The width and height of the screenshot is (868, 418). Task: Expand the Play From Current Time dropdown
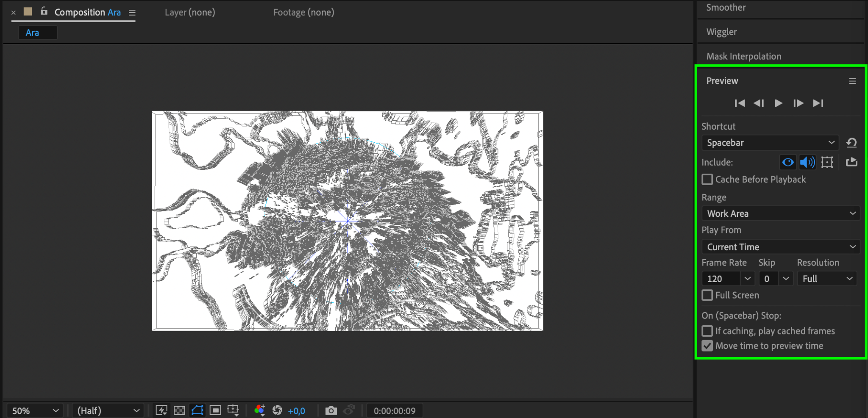pyautogui.click(x=781, y=247)
